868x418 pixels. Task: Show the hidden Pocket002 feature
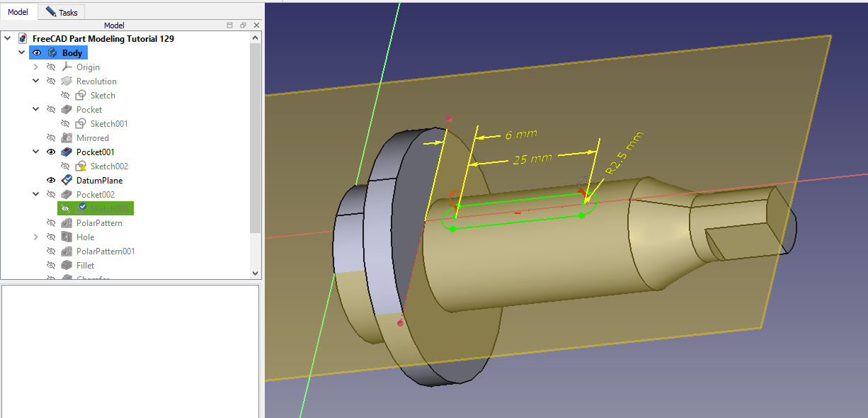pyautogui.click(x=51, y=195)
